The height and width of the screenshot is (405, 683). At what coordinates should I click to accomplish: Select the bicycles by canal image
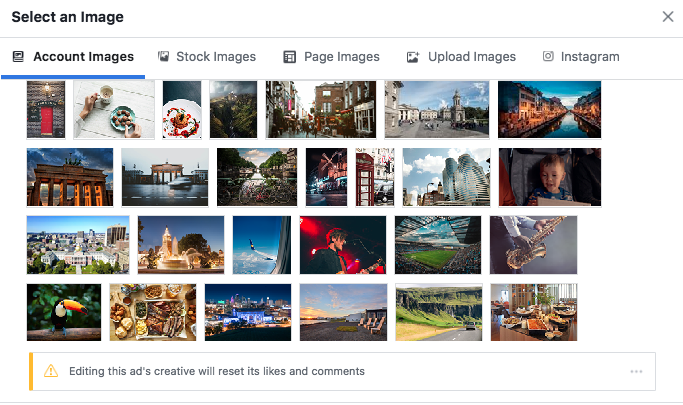(257, 177)
